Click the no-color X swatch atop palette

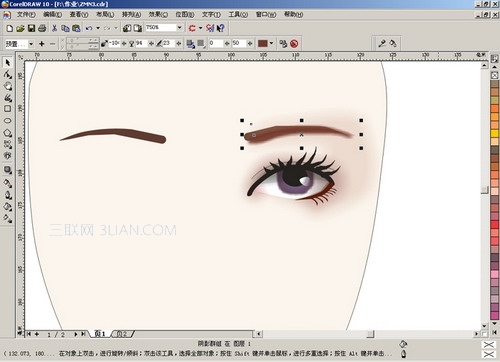point(495,75)
